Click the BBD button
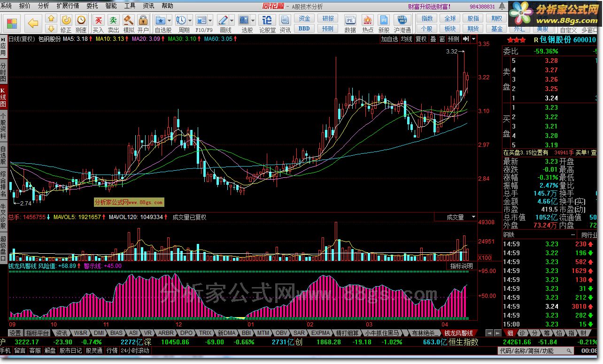603x364 pixels. click(304, 28)
